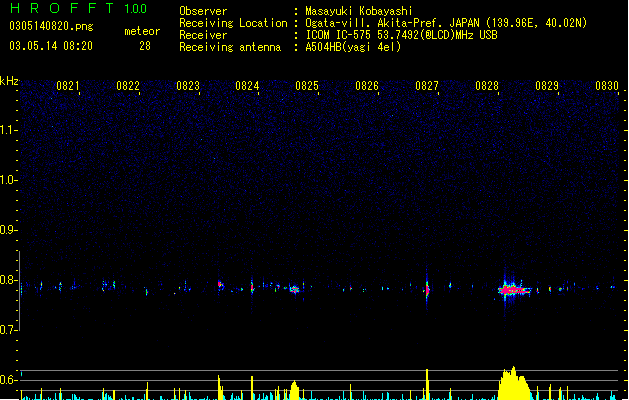The width and height of the screenshot is (629, 400).
Task: Select the 0.9 kHz axis label
Action: [7, 230]
